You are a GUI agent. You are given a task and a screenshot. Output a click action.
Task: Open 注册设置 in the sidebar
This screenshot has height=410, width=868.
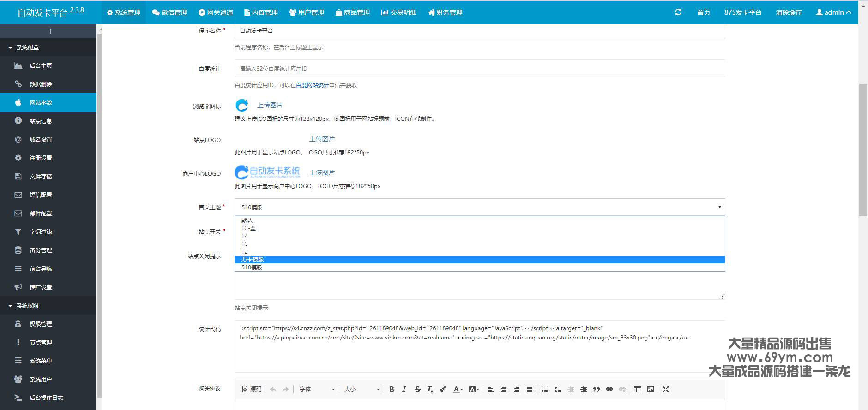[48, 158]
